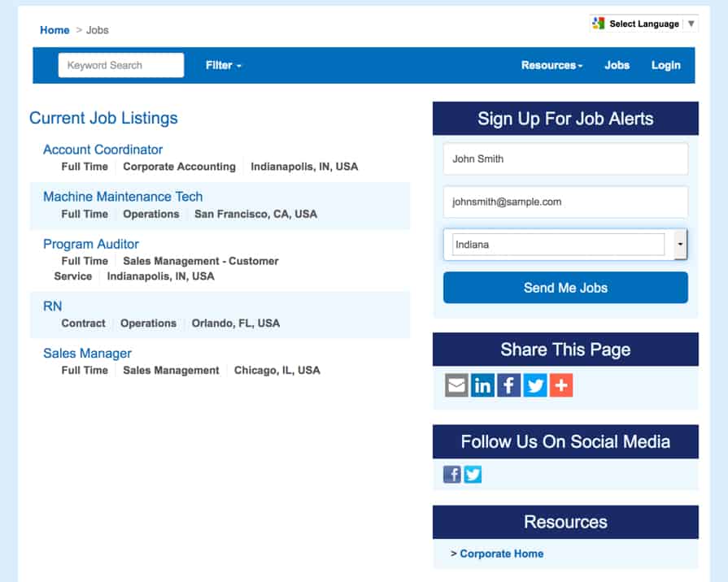Share page via email icon
This screenshot has width=728, height=582.
[456, 385]
